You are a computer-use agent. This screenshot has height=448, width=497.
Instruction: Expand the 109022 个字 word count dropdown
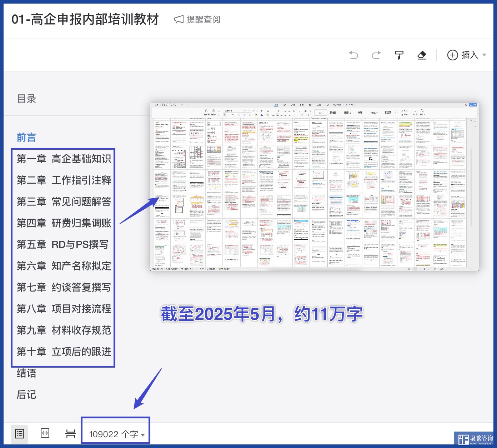coord(117,434)
